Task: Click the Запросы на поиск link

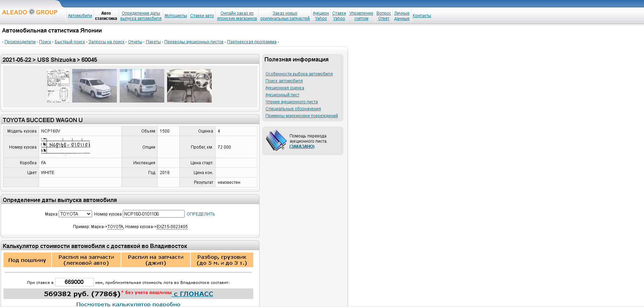Action: (106, 42)
